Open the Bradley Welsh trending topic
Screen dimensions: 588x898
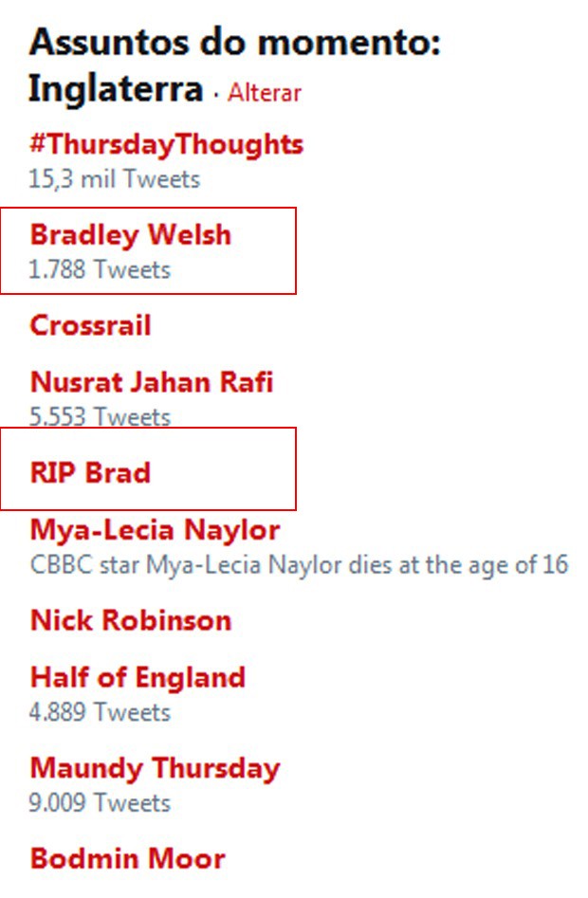point(131,235)
